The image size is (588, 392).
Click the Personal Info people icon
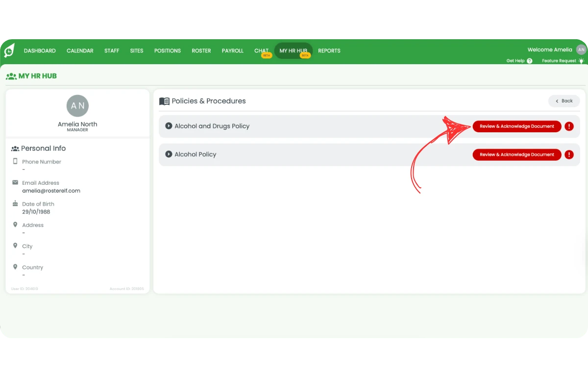(x=15, y=148)
